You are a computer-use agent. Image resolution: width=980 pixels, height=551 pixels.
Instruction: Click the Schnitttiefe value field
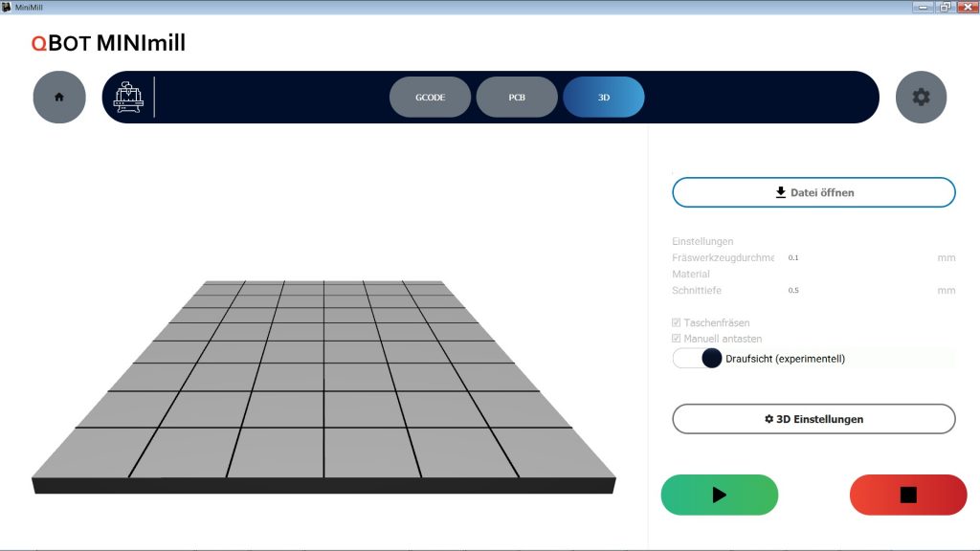pos(857,291)
